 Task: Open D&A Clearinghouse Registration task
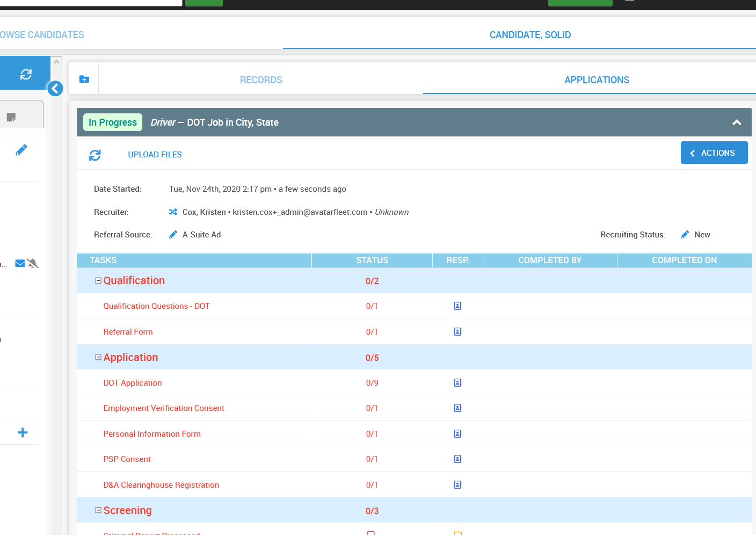pos(161,485)
